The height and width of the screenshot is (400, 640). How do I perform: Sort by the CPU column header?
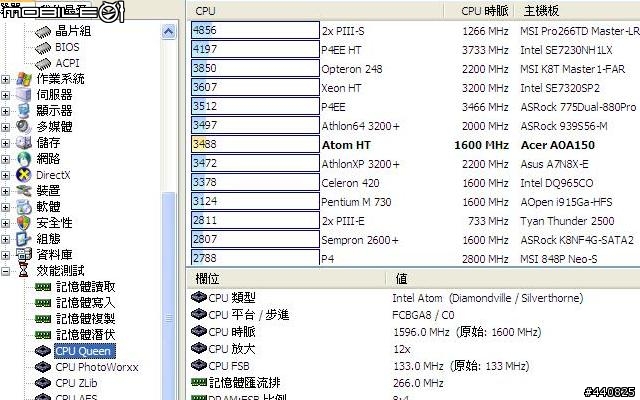click(317, 11)
